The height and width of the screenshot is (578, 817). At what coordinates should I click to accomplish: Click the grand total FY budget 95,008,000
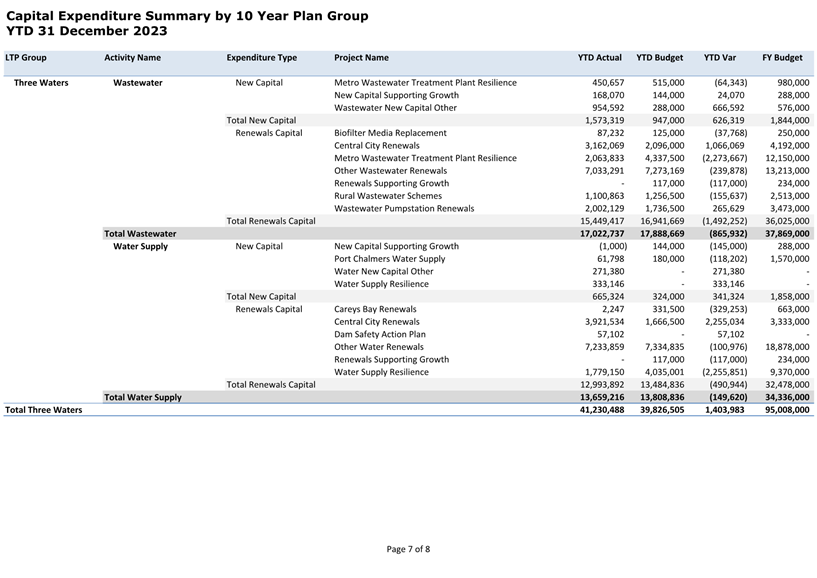pyautogui.click(x=787, y=410)
